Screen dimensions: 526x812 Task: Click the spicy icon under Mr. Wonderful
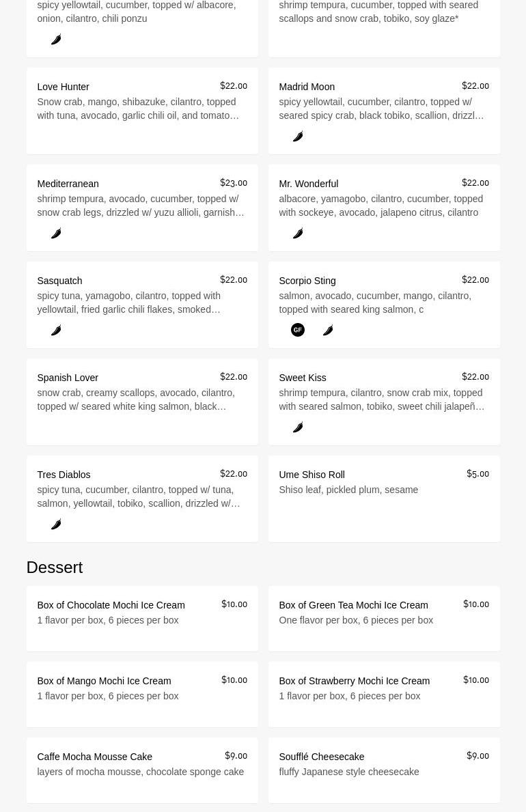pyautogui.click(x=298, y=234)
